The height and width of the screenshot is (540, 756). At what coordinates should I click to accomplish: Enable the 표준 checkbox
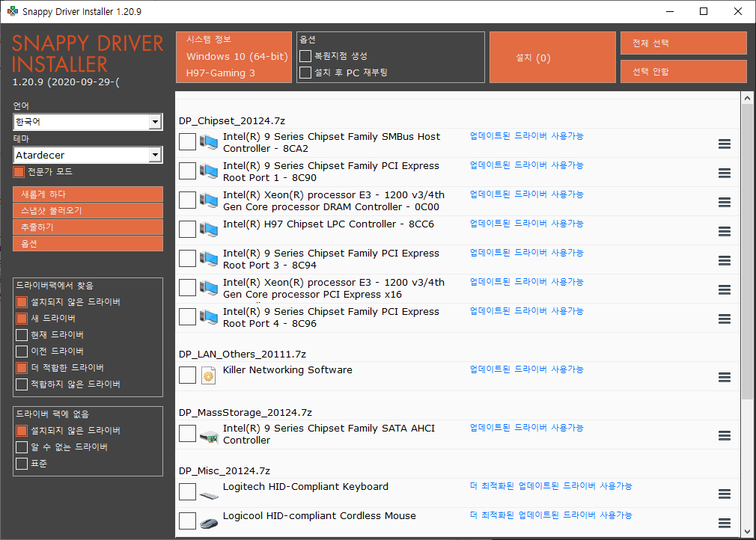[22, 464]
